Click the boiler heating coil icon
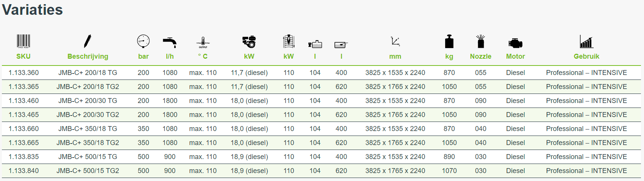 coord(289,41)
